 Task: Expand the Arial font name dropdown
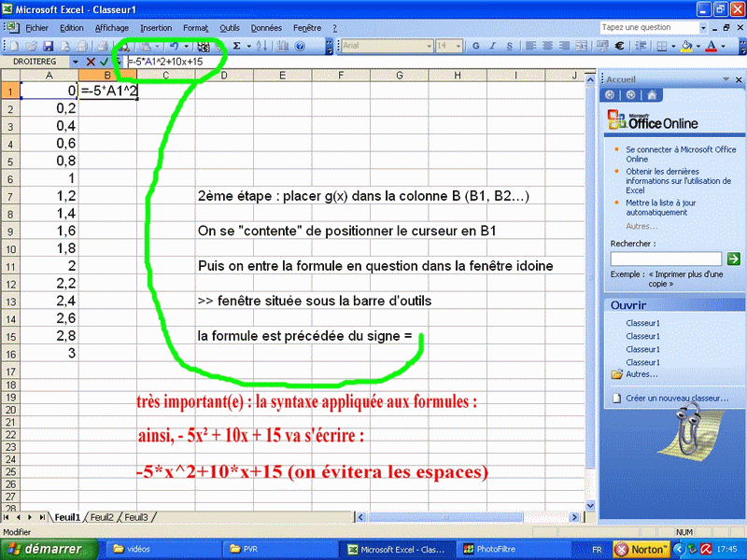[429, 46]
